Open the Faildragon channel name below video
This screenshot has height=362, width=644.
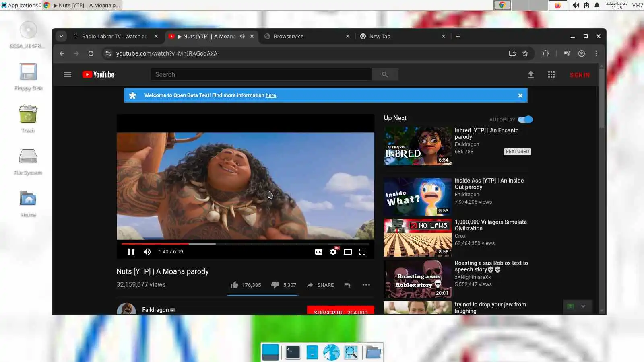point(155,310)
